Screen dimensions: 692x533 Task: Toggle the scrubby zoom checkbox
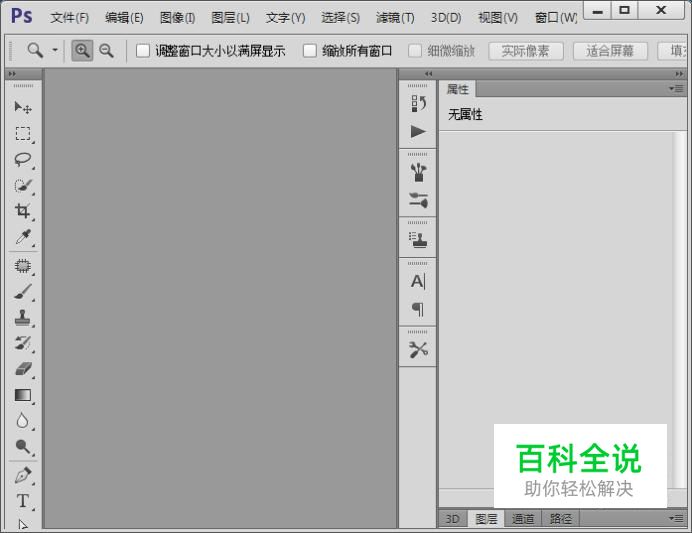(415, 51)
